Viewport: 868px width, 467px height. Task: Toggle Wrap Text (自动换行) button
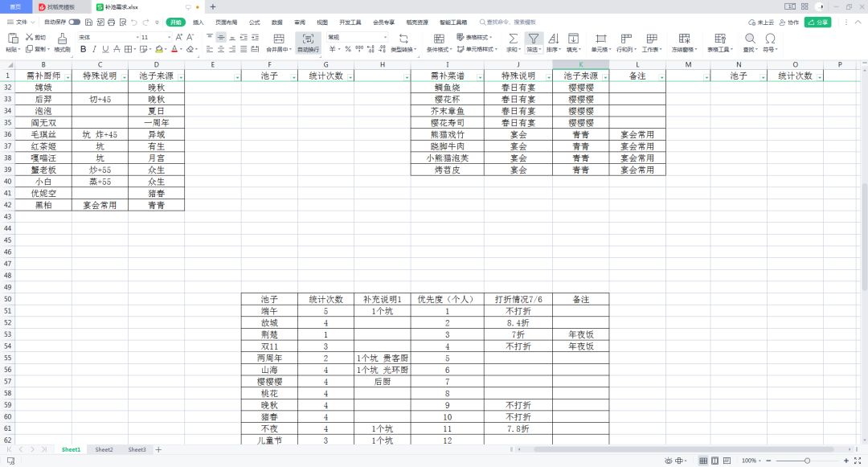pyautogui.click(x=309, y=39)
